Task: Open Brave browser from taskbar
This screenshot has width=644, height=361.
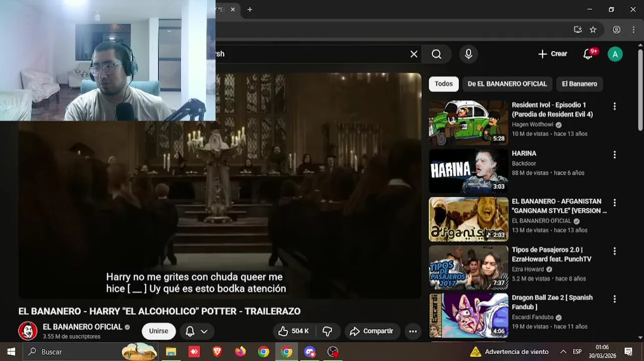Action: (217, 351)
